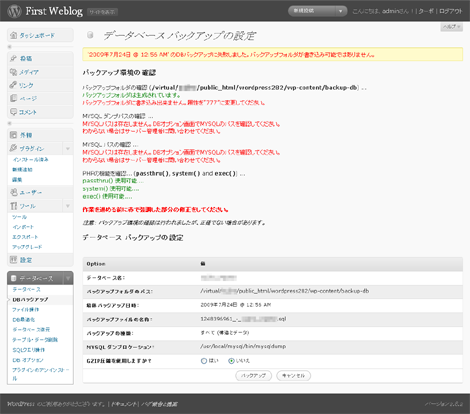This screenshot has width=470, height=414.
Task: Open the Pages icon in sidebar
Action: coord(13,98)
